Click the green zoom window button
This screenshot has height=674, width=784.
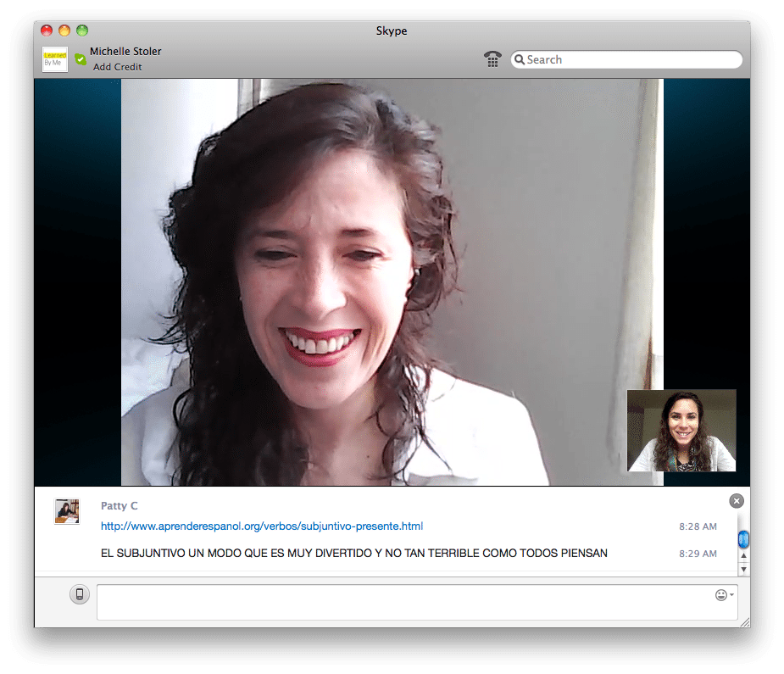click(82, 31)
